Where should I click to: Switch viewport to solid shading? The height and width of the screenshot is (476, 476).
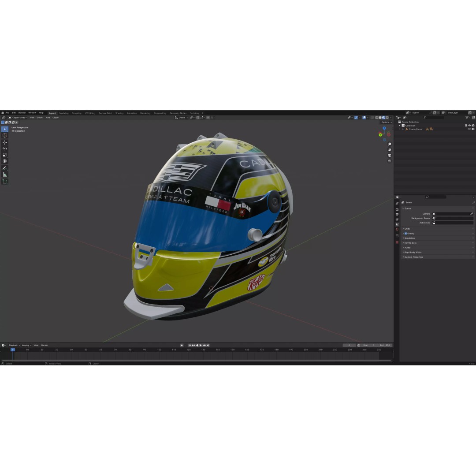pos(380,118)
